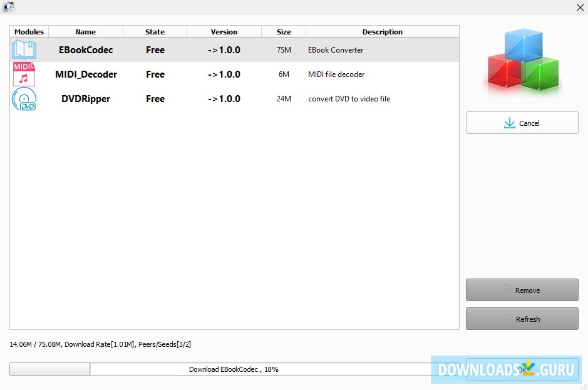Viewport: 588px width, 390px height.
Task: Select the DVDRipper name cell
Action: click(86, 99)
